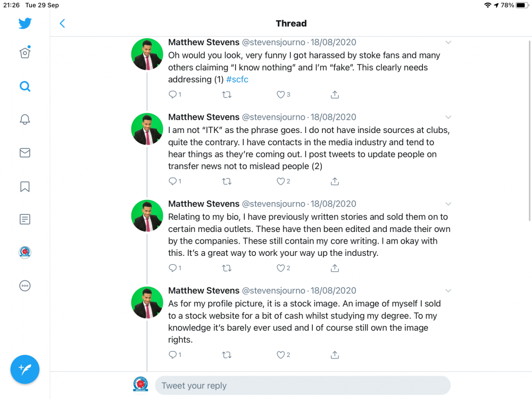Open Bookmarks in the sidebar
Image resolution: width=532 pixels, height=399 pixels.
pos(25,186)
